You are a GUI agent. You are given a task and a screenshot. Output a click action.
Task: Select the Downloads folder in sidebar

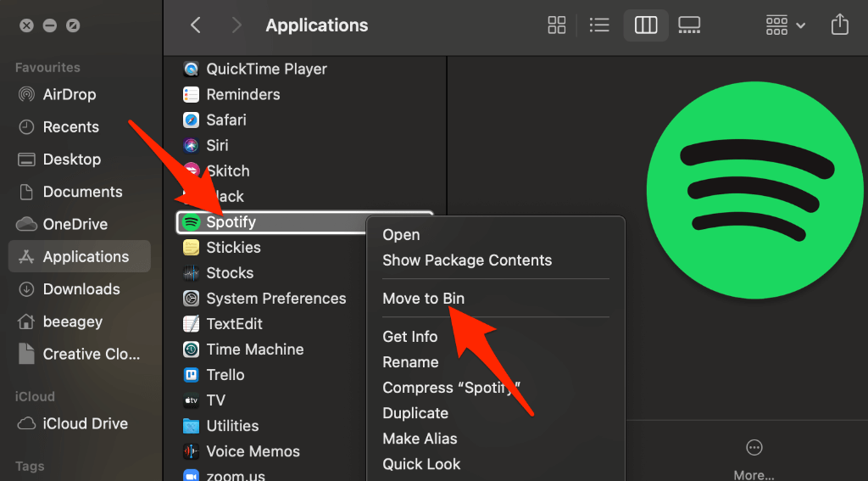(x=81, y=289)
